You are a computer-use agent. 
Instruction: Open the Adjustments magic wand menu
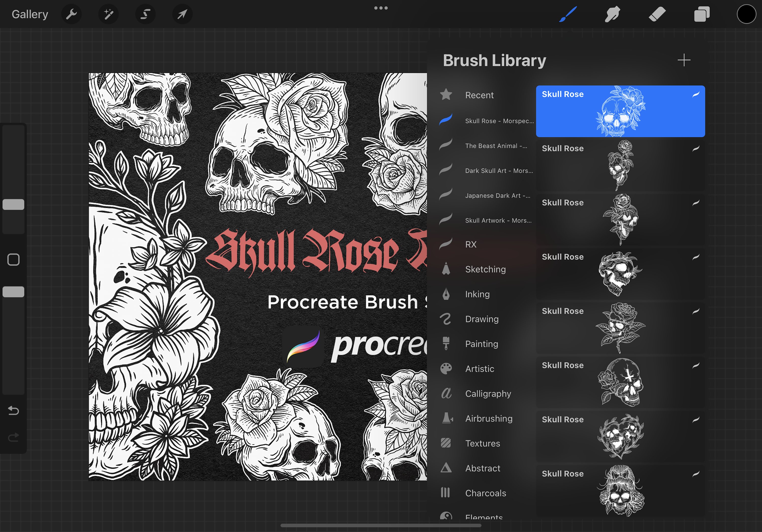(x=108, y=14)
